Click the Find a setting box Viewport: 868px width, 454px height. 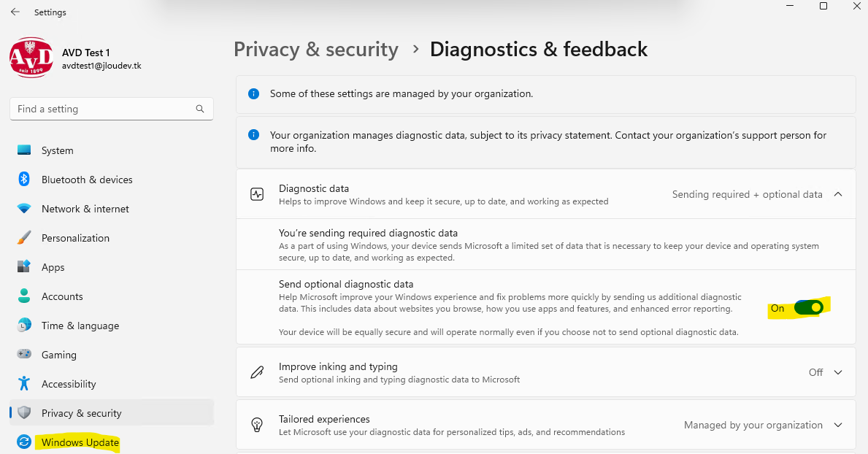tap(111, 109)
